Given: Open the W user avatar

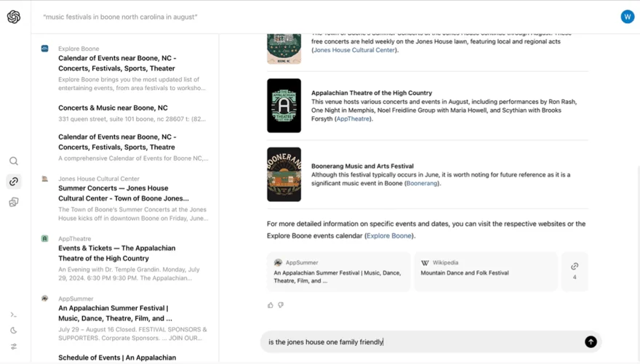Looking at the screenshot, I should [x=628, y=17].
